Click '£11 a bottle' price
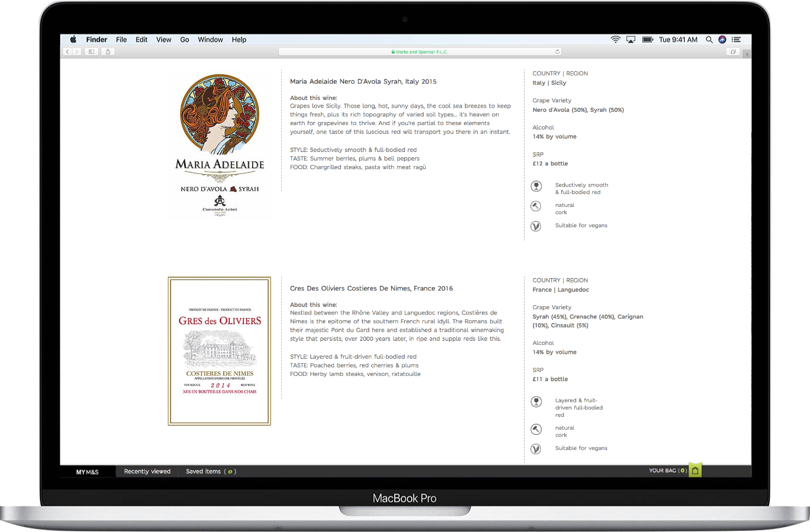Image resolution: width=810 pixels, height=532 pixels. pyautogui.click(x=550, y=379)
